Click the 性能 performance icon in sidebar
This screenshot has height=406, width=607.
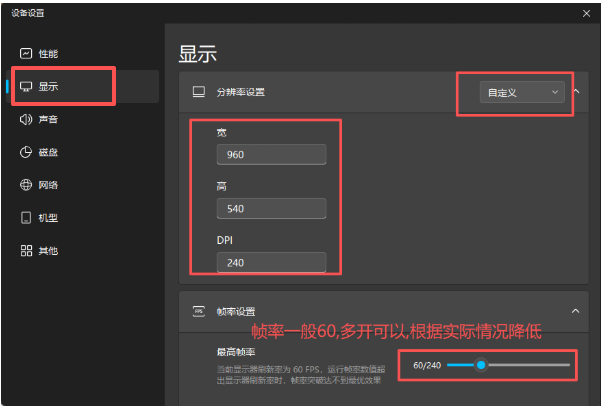tap(26, 53)
